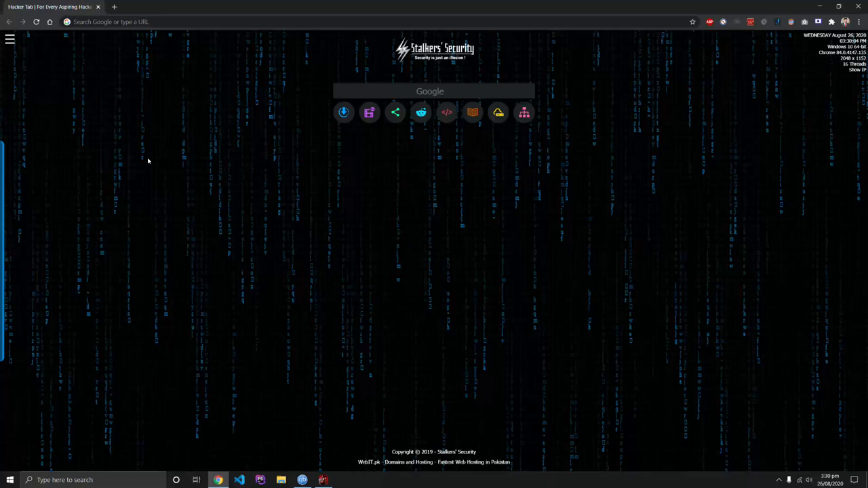Click the WebIT.pk footer link
The image size is (868, 488).
pos(369,462)
